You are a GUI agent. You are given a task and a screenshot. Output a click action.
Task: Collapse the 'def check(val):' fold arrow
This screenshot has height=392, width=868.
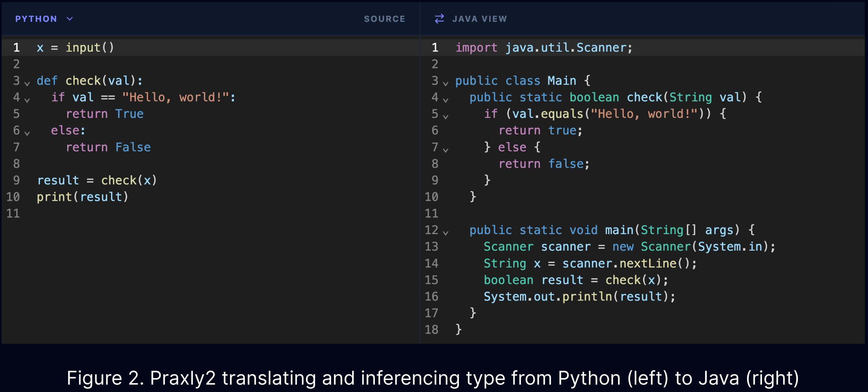pos(27,84)
